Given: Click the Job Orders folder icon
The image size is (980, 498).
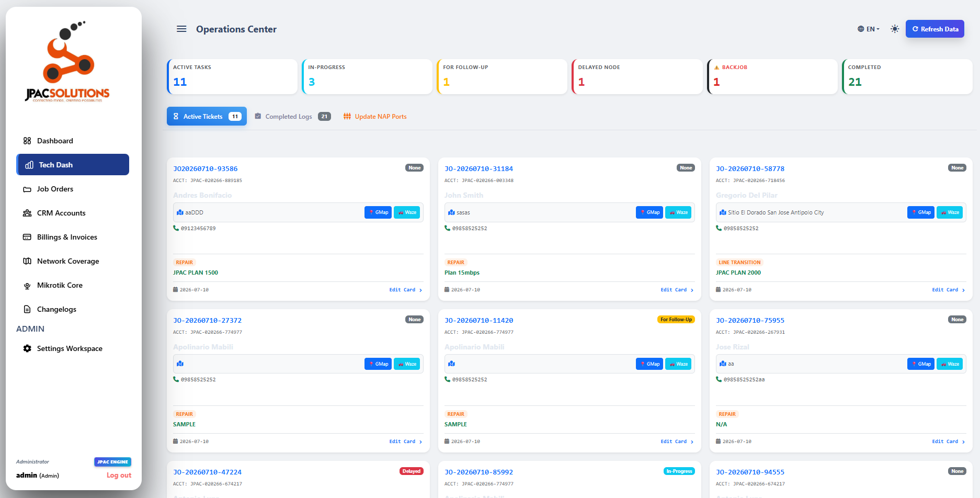Looking at the screenshot, I should coord(27,189).
